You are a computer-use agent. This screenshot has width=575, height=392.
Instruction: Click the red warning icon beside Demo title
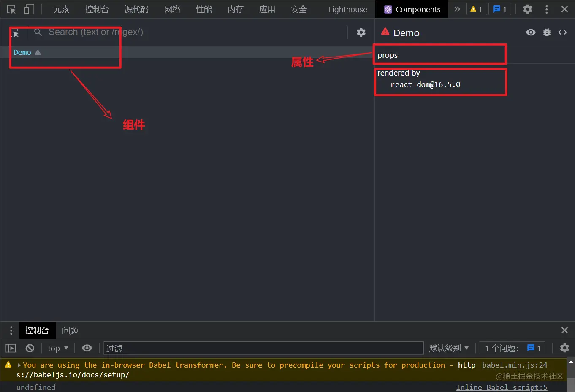(x=385, y=31)
